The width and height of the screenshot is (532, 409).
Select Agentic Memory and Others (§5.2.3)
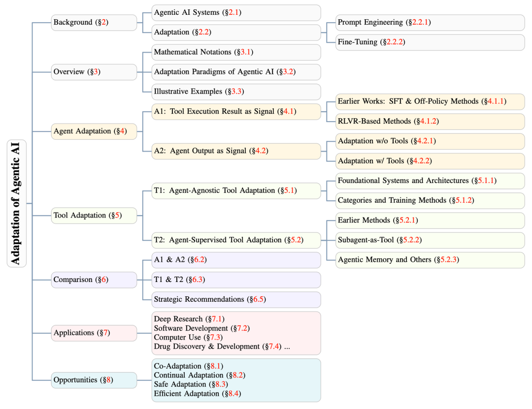point(430,260)
